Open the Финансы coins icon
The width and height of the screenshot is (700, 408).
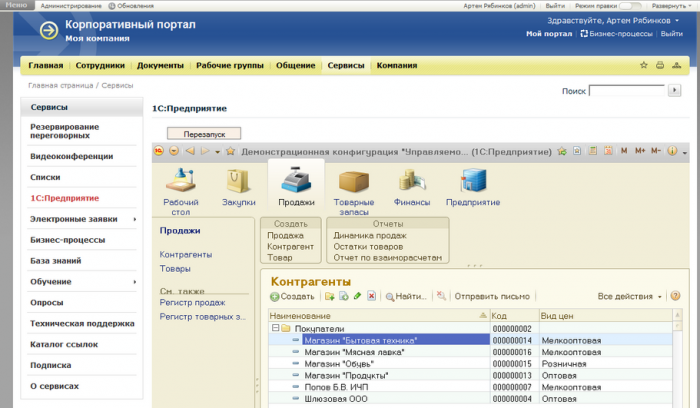click(412, 180)
